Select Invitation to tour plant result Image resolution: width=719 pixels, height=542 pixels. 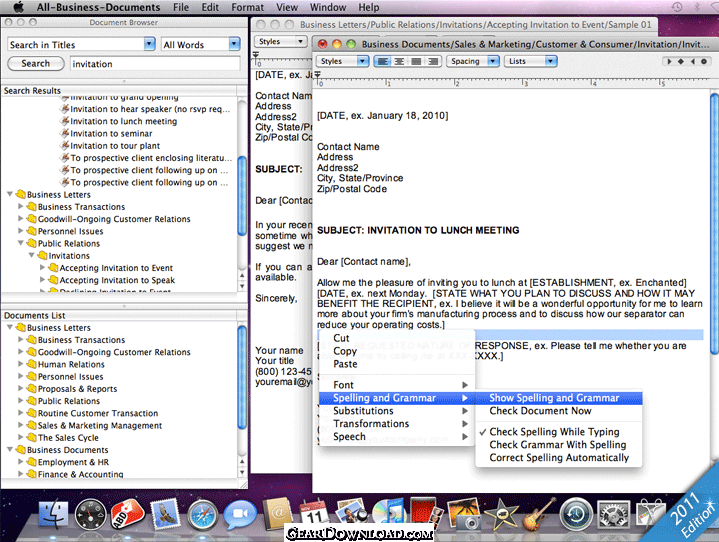pyautogui.click(x=115, y=146)
